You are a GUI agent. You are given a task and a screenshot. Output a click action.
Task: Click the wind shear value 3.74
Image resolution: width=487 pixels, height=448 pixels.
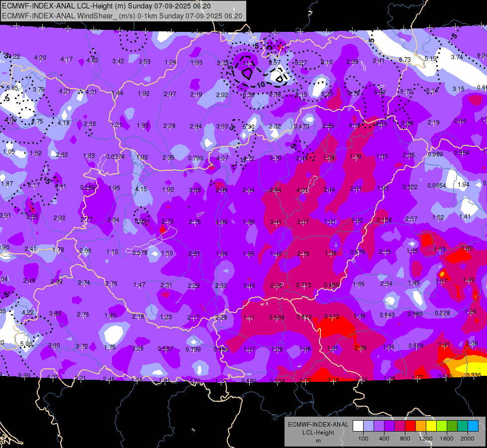[457, 57]
